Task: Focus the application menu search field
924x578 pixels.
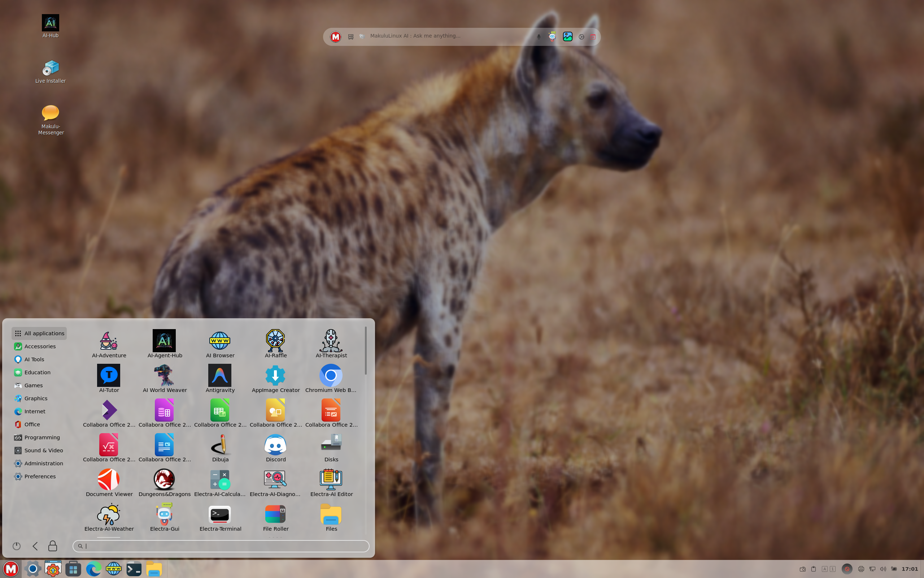Action: point(221,546)
